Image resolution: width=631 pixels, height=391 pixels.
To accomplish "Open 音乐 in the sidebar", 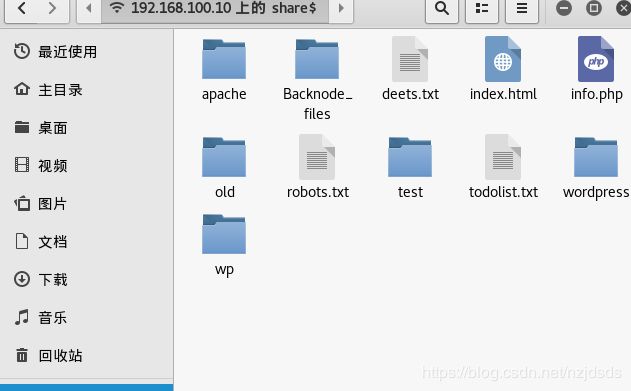I will click(x=87, y=317).
